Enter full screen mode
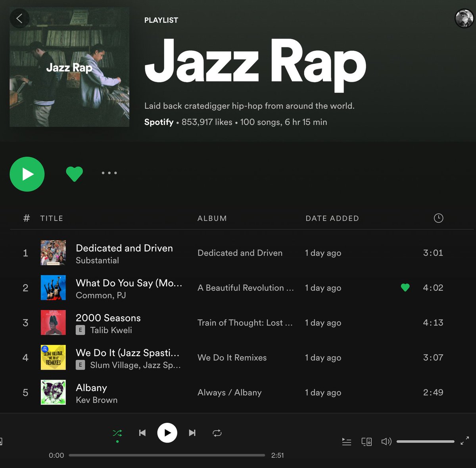 (x=465, y=441)
